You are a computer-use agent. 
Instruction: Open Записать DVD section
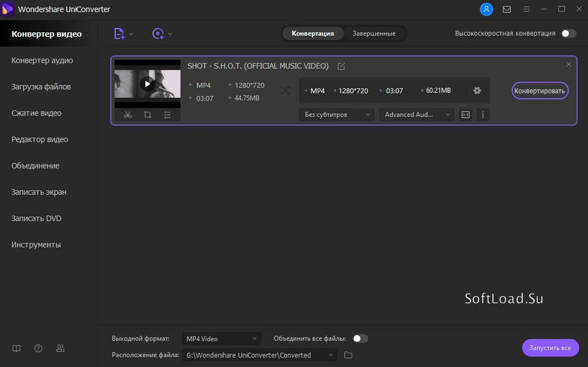click(36, 218)
